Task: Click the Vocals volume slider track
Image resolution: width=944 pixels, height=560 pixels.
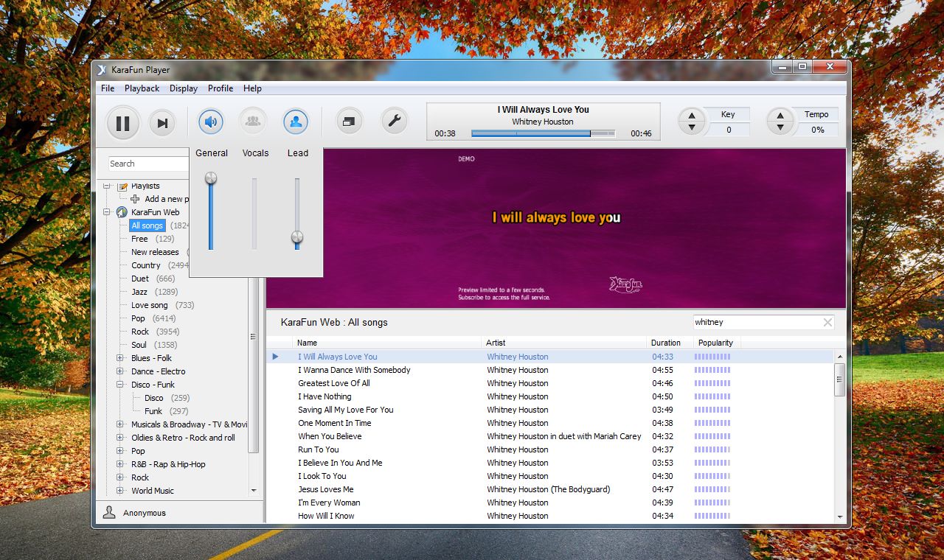Action: (x=254, y=214)
